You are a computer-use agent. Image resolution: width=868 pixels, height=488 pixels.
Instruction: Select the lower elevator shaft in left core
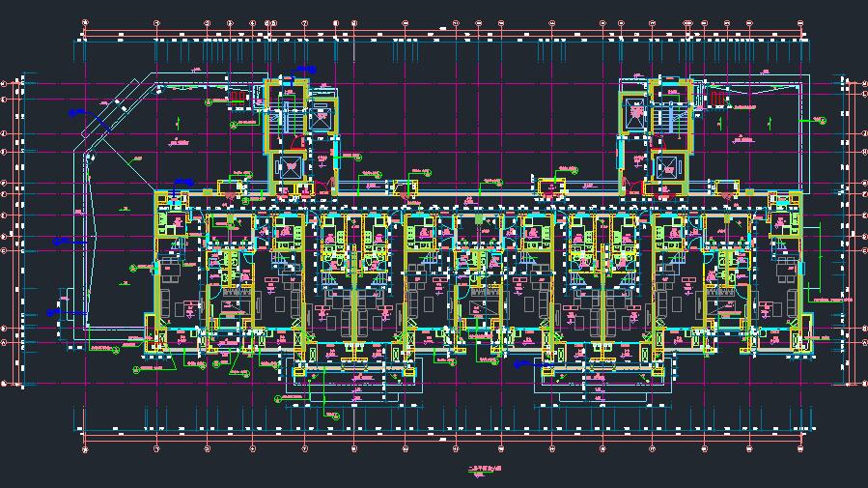click(x=290, y=165)
